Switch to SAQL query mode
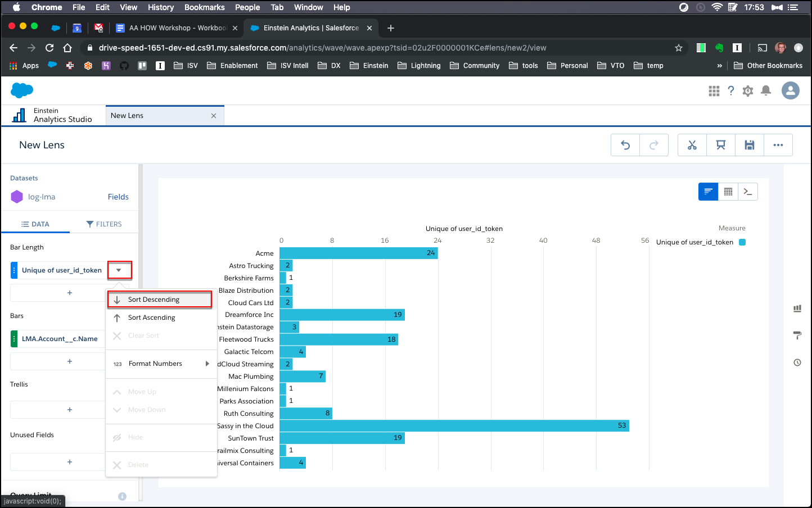This screenshot has height=508, width=812. click(x=748, y=192)
